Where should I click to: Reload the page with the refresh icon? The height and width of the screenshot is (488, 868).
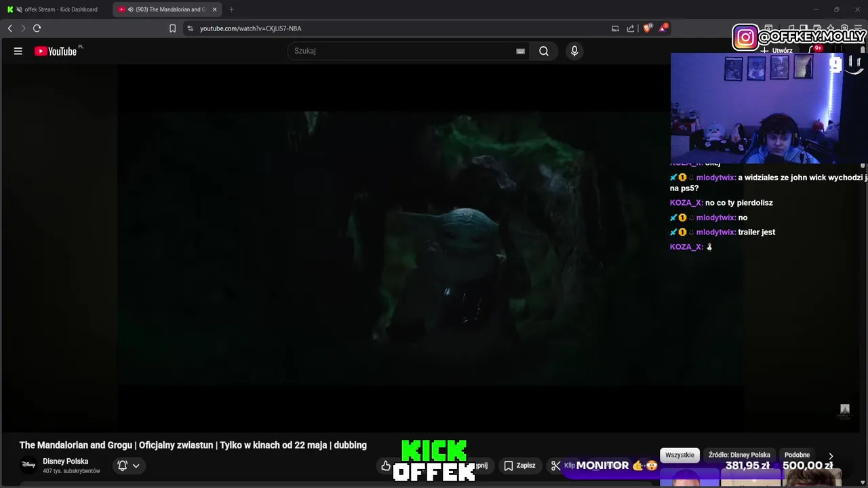pyautogui.click(x=37, y=28)
